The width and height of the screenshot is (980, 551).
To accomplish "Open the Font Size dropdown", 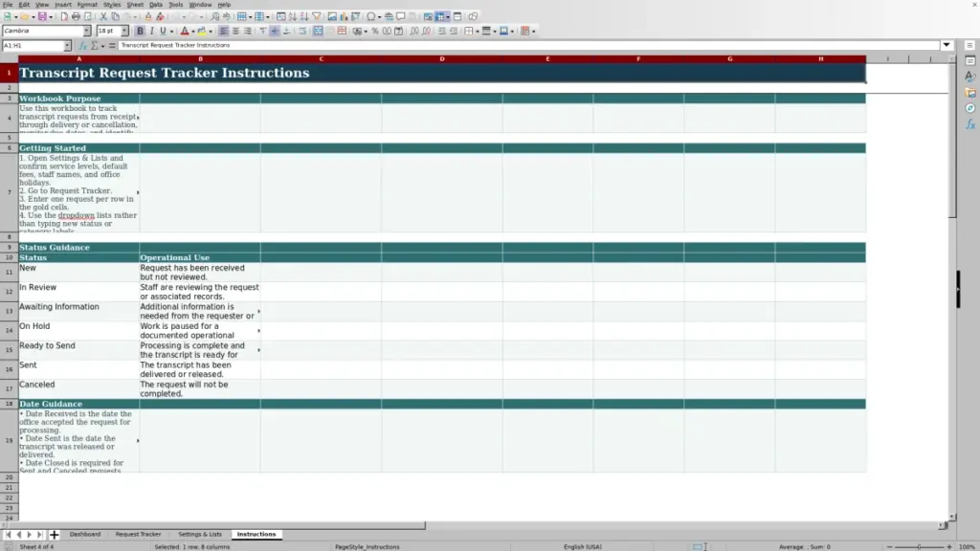I will [x=124, y=31].
